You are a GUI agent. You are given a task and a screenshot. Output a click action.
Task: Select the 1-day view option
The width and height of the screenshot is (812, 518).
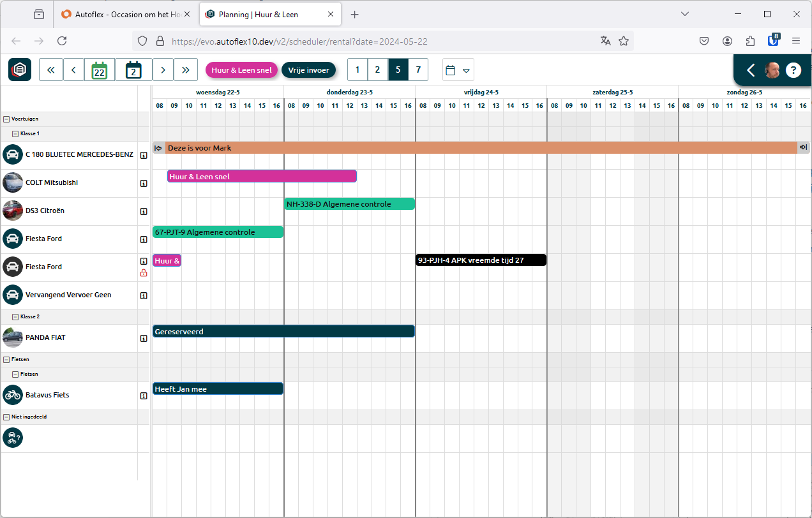pos(357,70)
